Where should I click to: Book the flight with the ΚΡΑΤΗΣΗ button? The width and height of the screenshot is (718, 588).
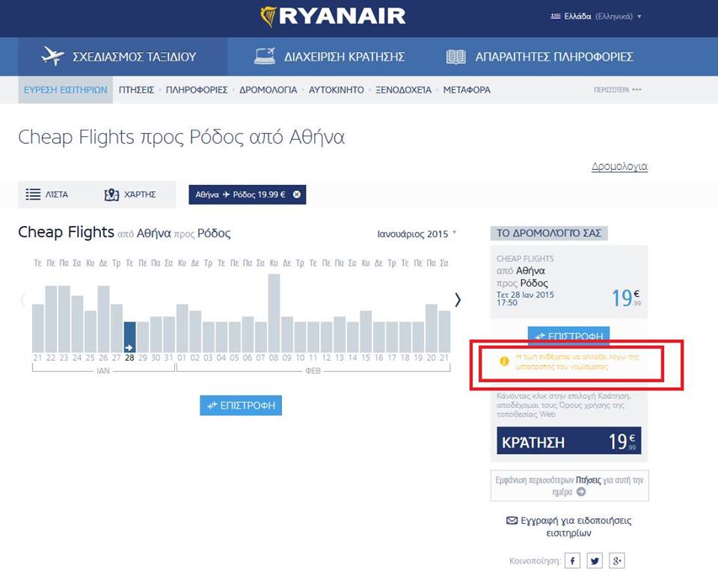pos(568,441)
